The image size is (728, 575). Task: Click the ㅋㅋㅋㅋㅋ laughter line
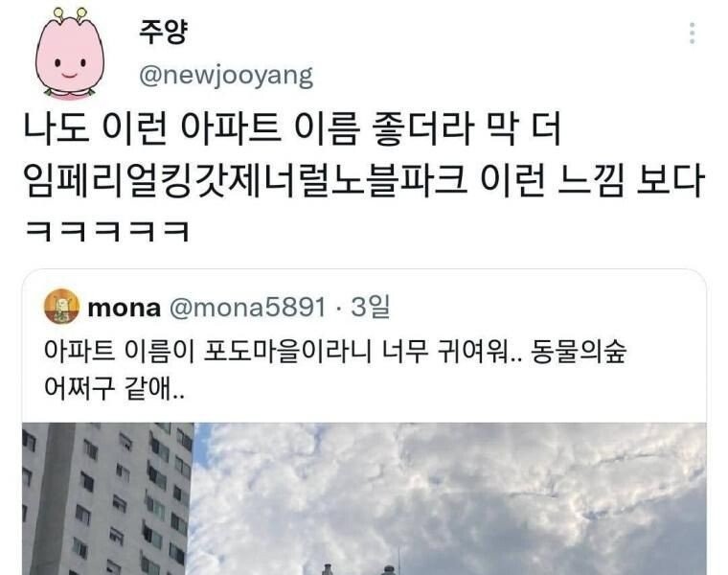(x=107, y=231)
